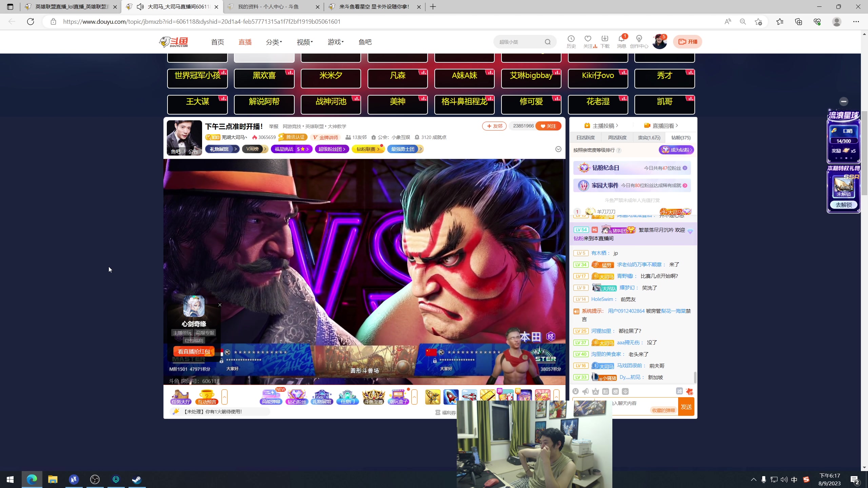Open the 互动预言 prediction icon

(206, 397)
